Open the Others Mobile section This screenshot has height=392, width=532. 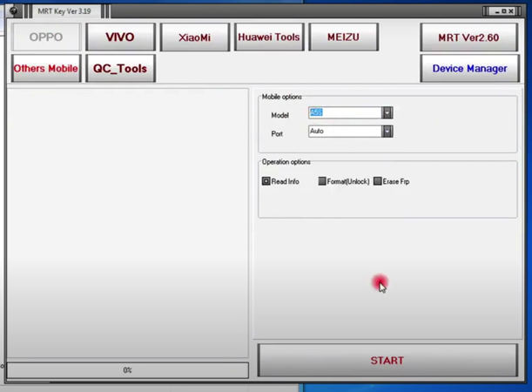(46, 68)
